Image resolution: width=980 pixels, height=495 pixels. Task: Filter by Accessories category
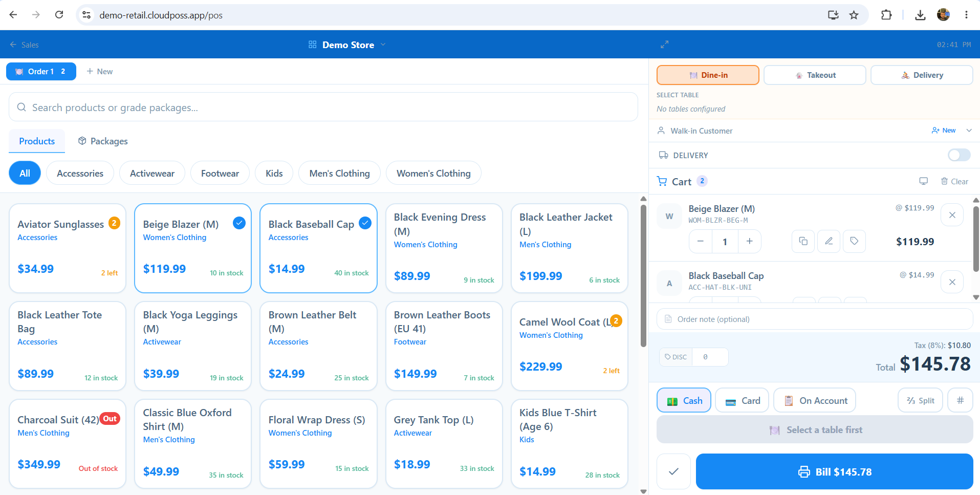[80, 173]
